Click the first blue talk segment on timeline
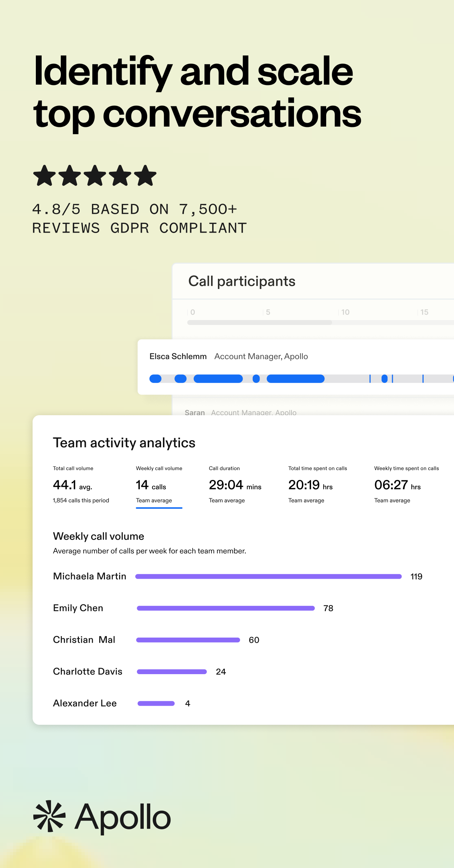454x868 pixels. 155,379
